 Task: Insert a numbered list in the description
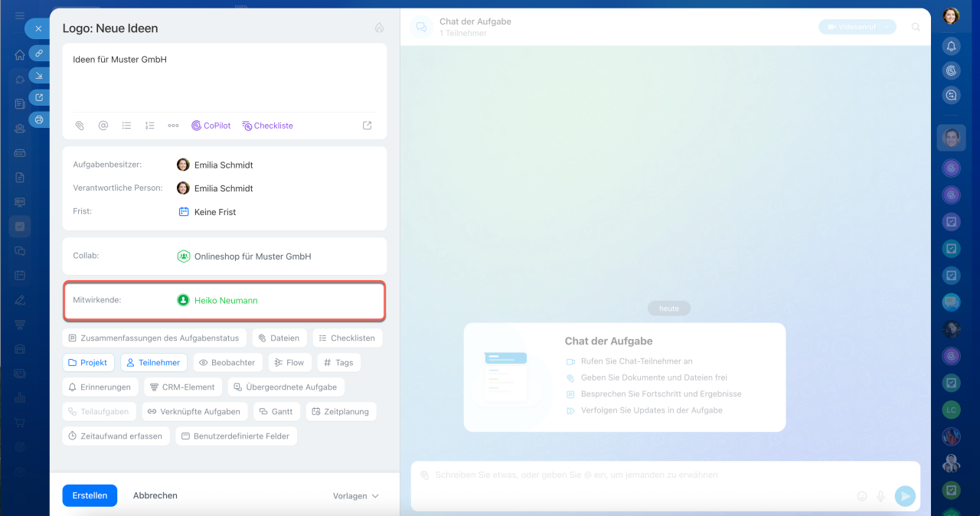click(x=150, y=126)
